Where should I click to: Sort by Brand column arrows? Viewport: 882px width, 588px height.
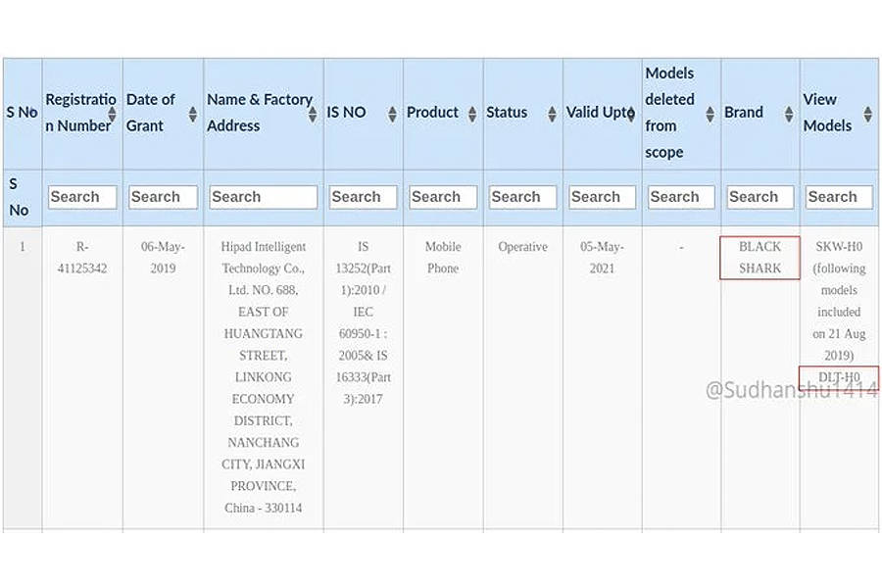point(789,115)
